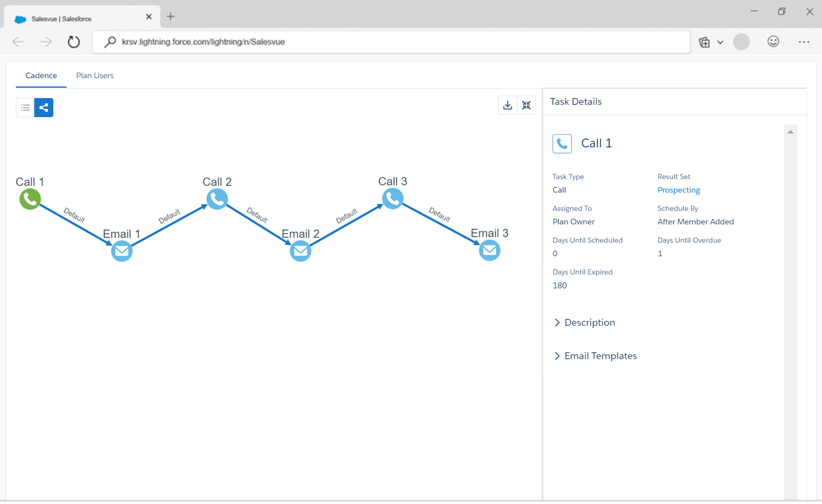Image resolution: width=822 pixels, height=504 pixels.
Task: Reload the Salesvue page
Action: click(74, 42)
